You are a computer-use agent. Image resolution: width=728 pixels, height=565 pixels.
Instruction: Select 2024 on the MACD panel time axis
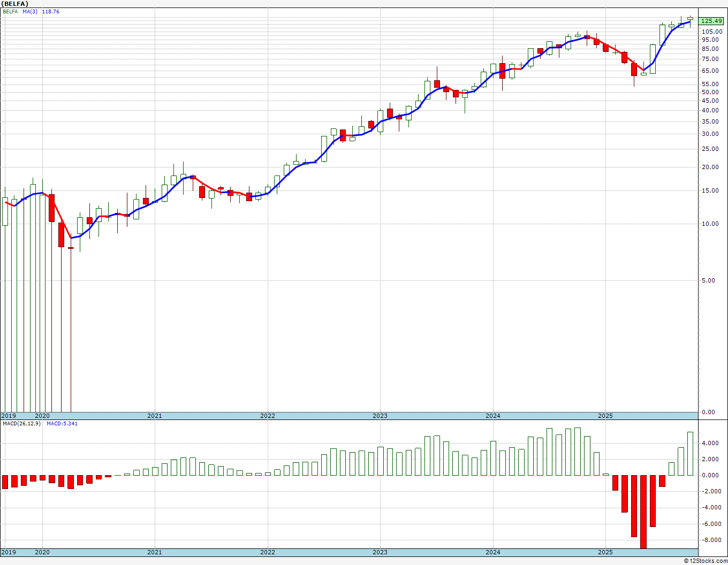493,552
